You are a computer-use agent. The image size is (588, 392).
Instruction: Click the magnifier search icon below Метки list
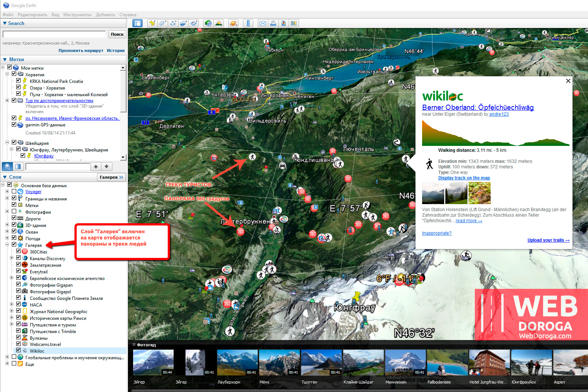tap(7, 167)
